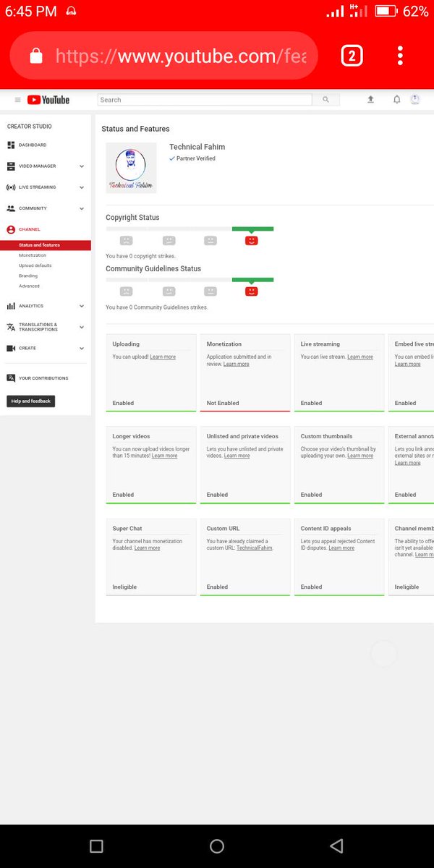Click the red happy face under Community Guidelines
Image resolution: width=434 pixels, height=868 pixels.
pyautogui.click(x=252, y=292)
